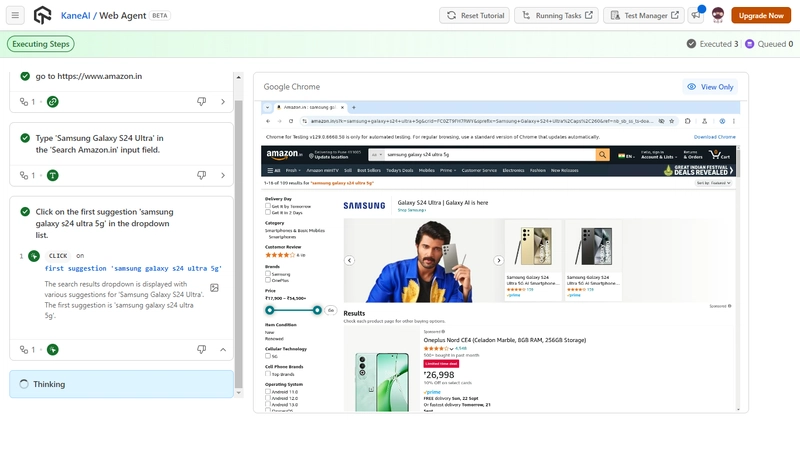Open Test Manager
This screenshot has height=449, width=800.
point(645,15)
